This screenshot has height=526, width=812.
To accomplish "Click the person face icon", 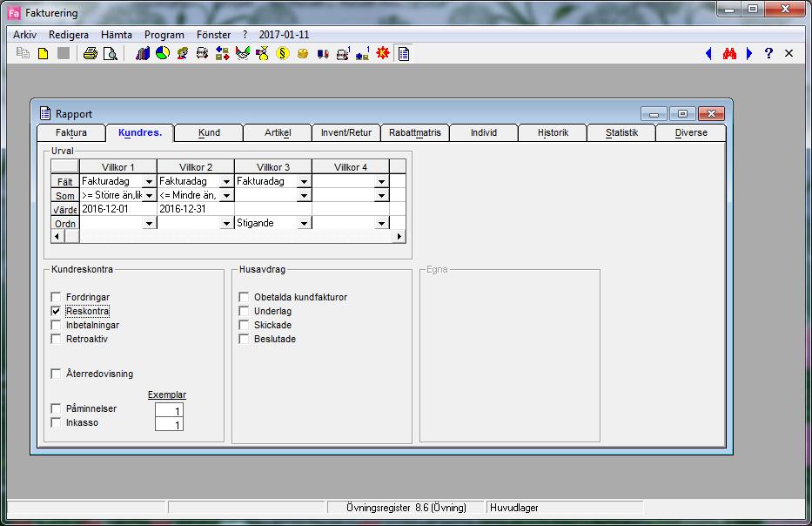I will (x=182, y=53).
